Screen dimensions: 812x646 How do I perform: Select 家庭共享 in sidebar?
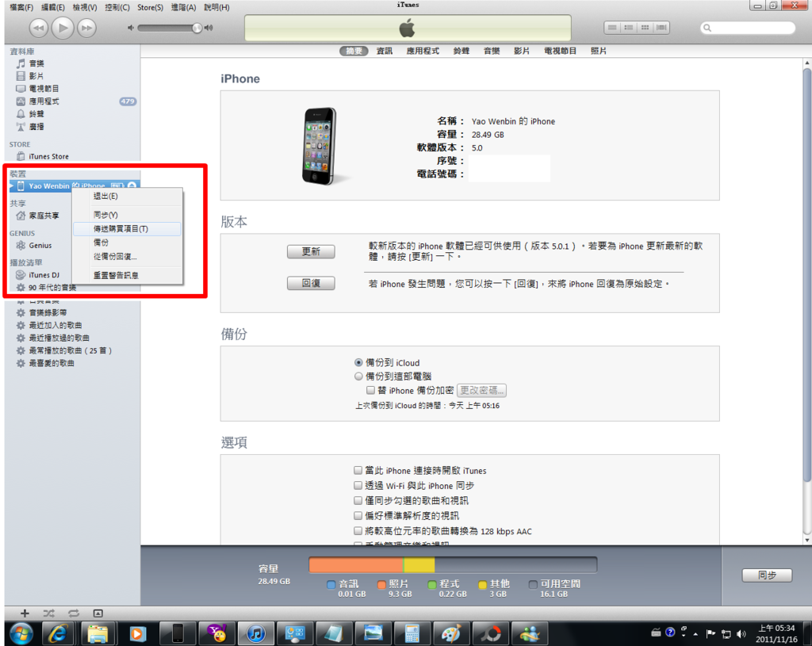point(39,216)
